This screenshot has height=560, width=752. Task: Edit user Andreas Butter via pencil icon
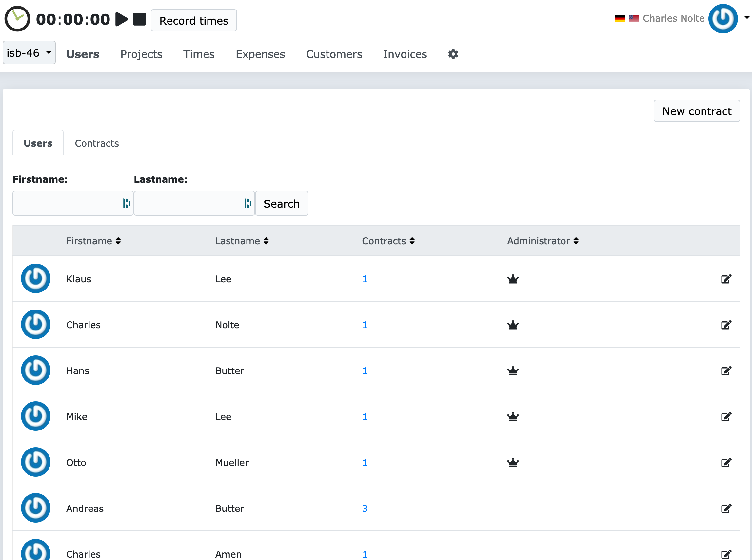[725, 509]
